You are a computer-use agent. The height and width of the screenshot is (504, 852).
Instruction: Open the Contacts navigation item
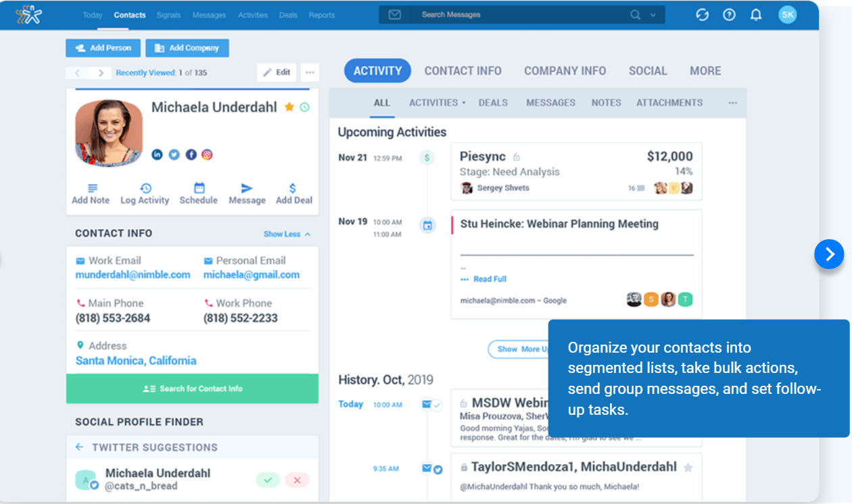(x=130, y=15)
